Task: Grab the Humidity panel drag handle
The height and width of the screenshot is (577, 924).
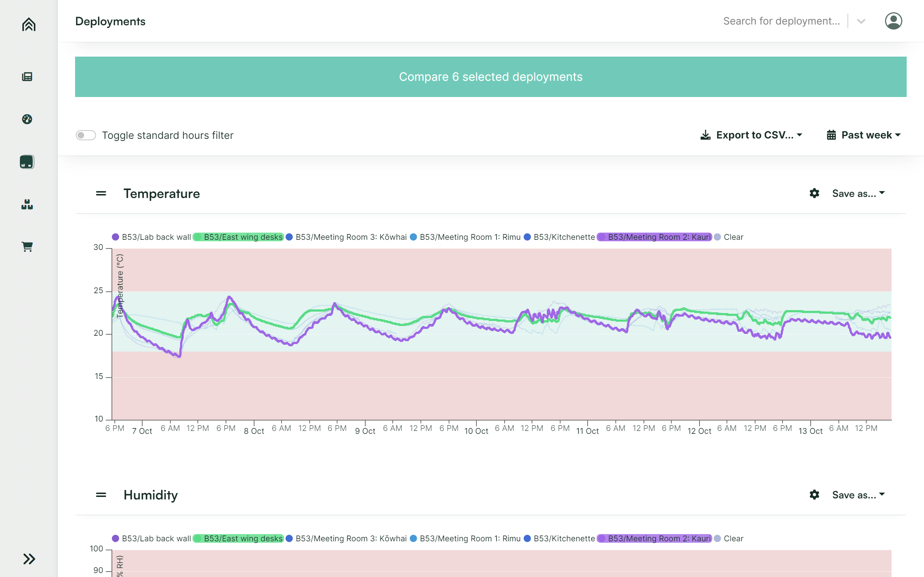Action: [x=101, y=495]
